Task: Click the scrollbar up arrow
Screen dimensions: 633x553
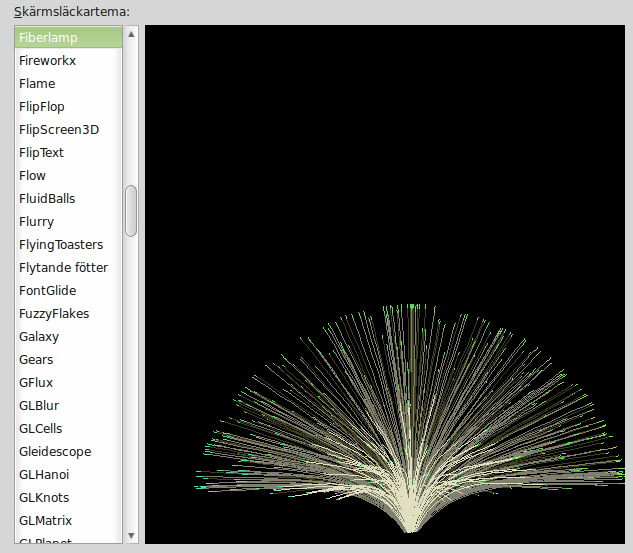Action: click(131, 34)
